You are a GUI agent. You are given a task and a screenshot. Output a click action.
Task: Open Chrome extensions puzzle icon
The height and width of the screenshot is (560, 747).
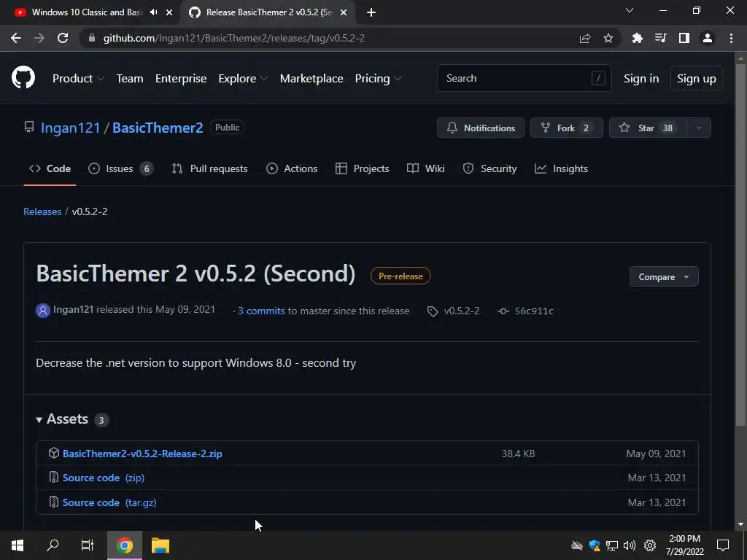[x=637, y=38]
